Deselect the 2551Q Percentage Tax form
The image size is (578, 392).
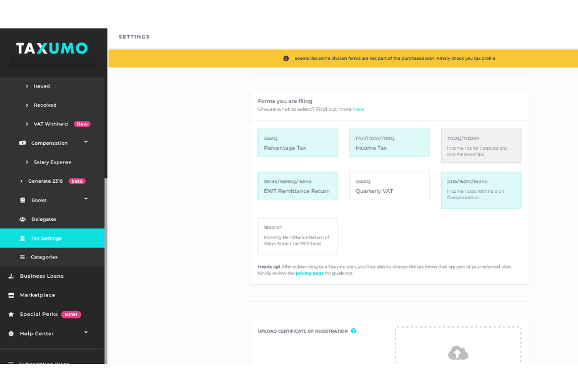[x=297, y=143]
